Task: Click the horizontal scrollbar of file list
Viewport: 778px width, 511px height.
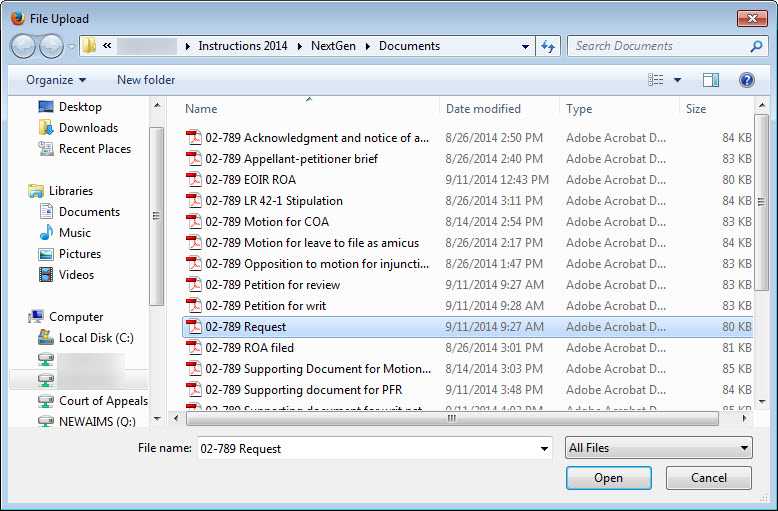Action: (450, 418)
